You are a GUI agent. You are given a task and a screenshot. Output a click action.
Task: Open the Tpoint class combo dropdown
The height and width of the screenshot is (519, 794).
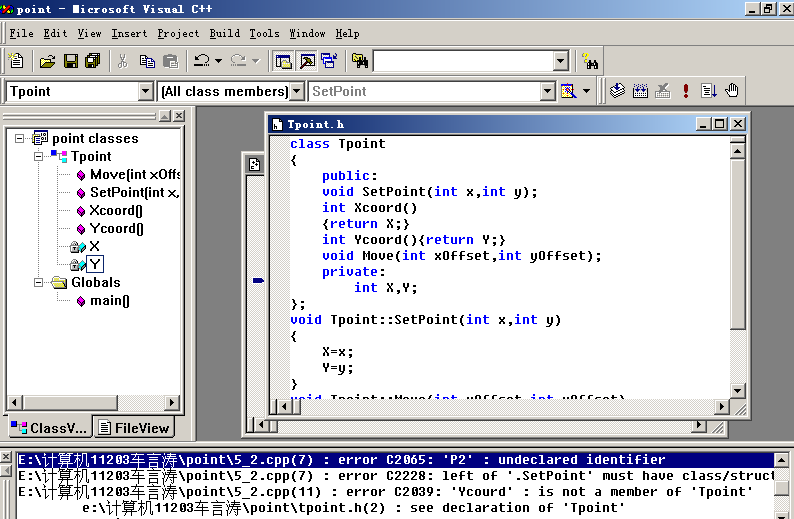145,92
